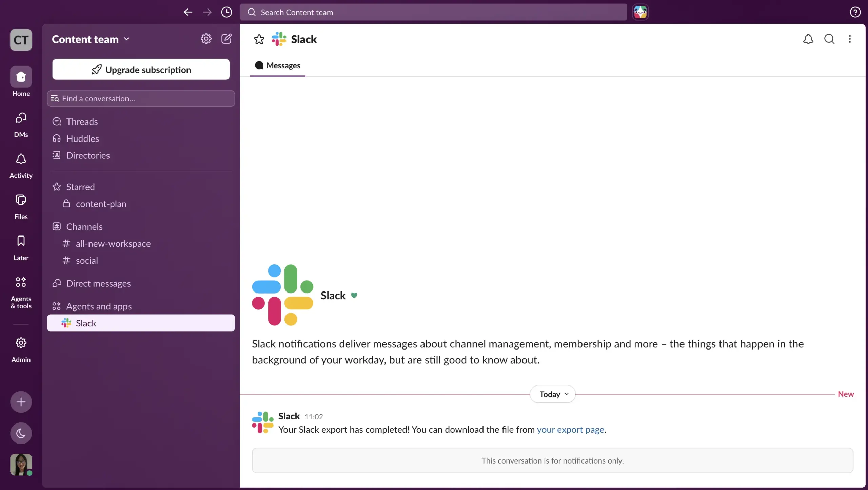Open Activity in the left rail
This screenshot has width=868, height=490.
tap(21, 166)
